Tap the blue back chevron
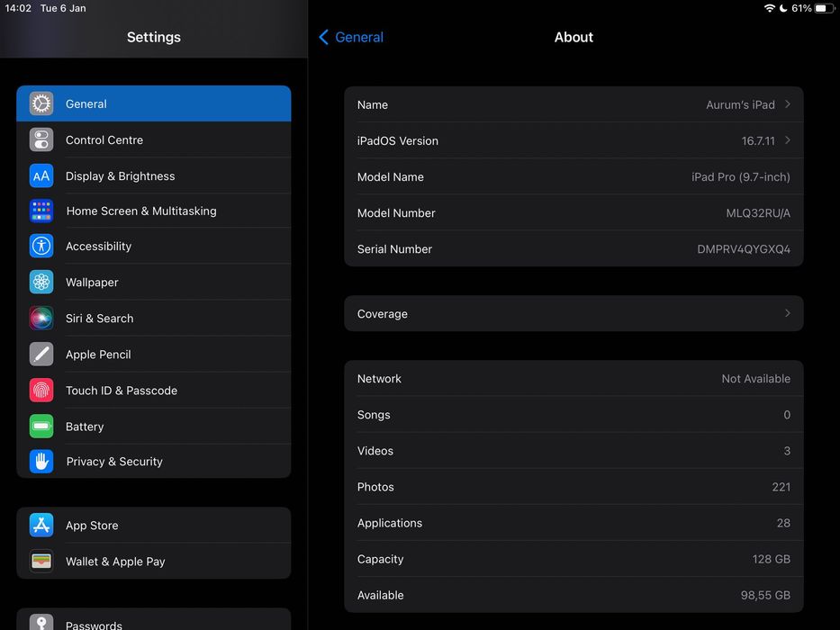This screenshot has width=840, height=630. tap(323, 37)
